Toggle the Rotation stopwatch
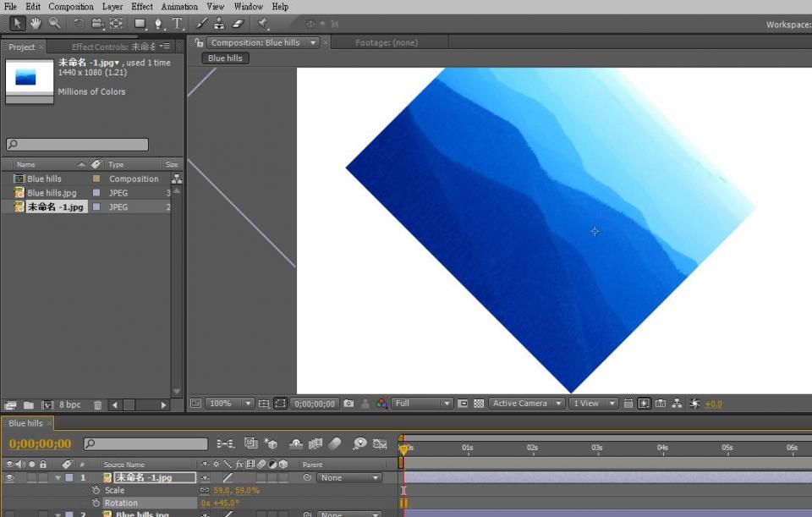Screen dimensions: 812x517 coord(96,503)
